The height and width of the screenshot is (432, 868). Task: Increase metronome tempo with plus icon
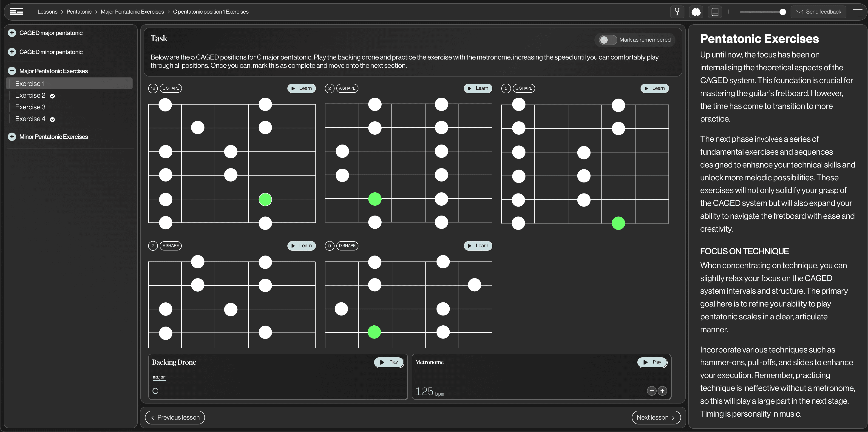click(x=662, y=391)
